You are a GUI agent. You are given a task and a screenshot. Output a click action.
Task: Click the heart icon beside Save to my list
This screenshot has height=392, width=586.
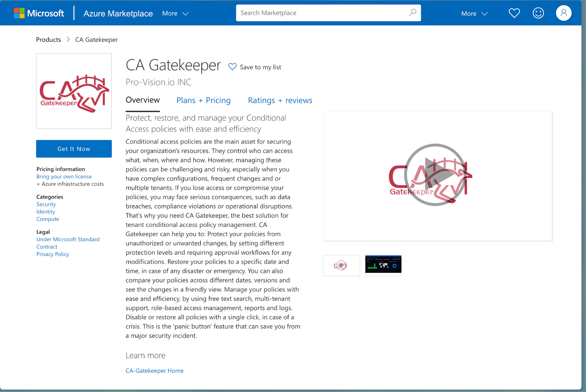point(232,67)
